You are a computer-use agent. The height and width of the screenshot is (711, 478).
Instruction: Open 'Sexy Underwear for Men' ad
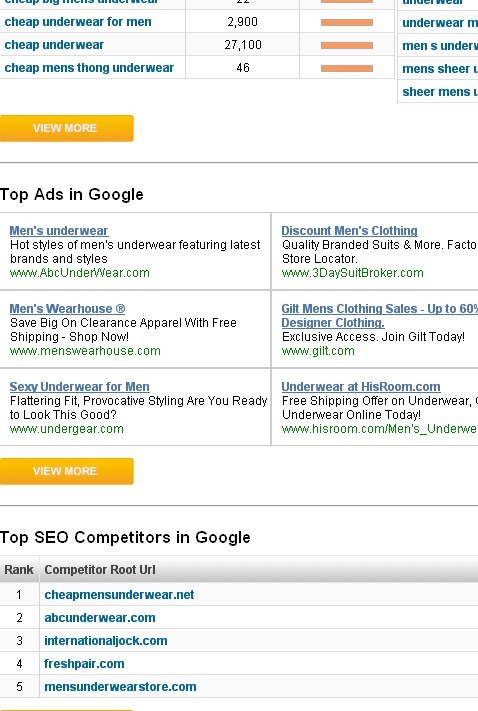coord(79,387)
